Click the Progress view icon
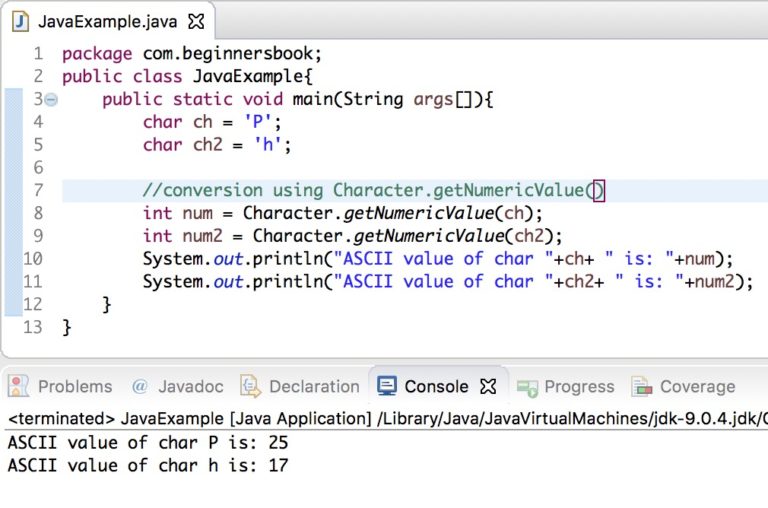Viewport: 768px width, 508px height. pyautogui.click(x=527, y=387)
